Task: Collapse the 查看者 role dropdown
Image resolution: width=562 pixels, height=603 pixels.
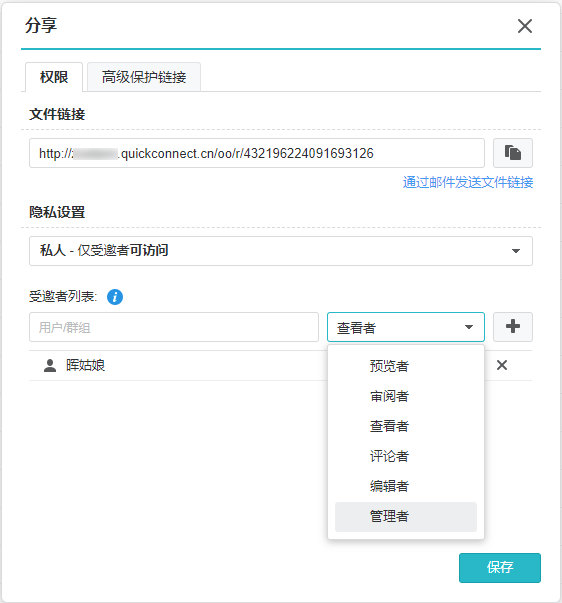Action: pos(405,327)
